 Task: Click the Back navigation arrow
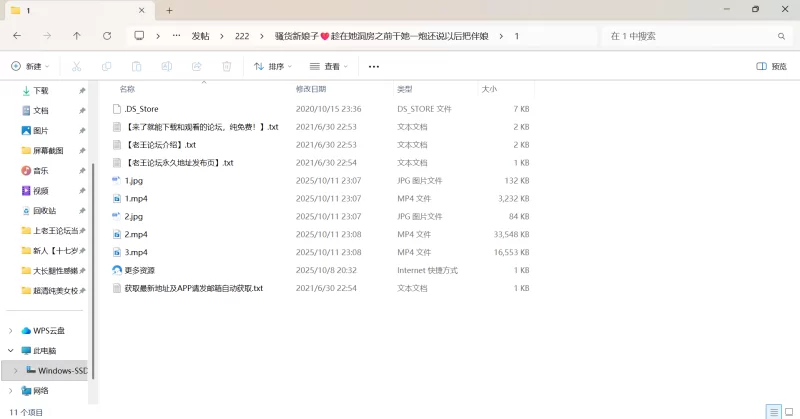(x=17, y=36)
